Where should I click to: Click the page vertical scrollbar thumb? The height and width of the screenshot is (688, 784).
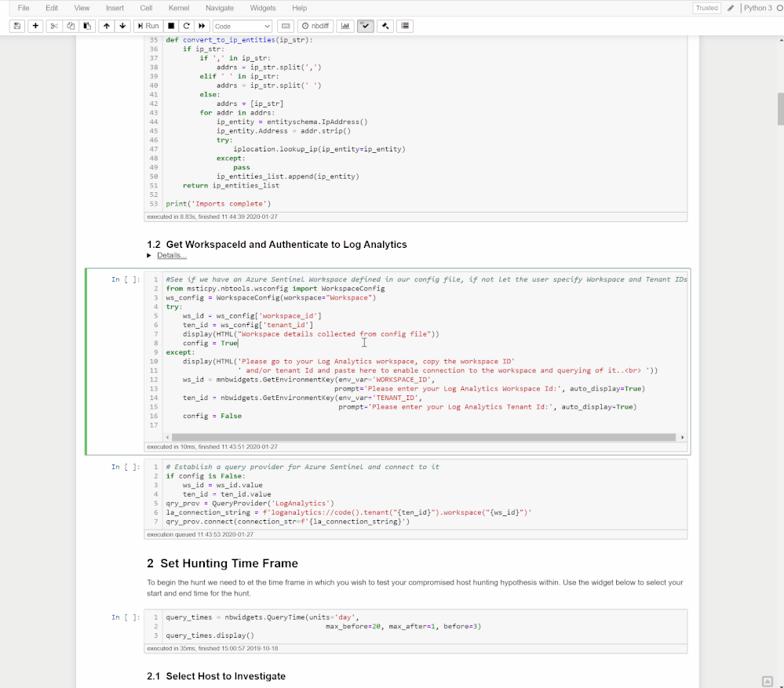pos(781,108)
